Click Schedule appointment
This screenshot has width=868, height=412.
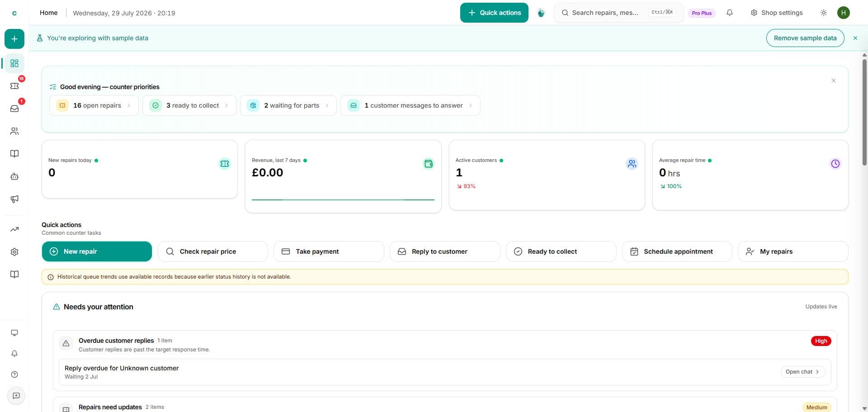677,251
